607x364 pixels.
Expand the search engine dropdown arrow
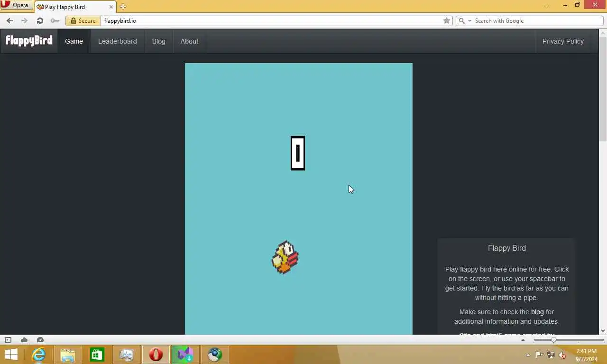point(469,20)
